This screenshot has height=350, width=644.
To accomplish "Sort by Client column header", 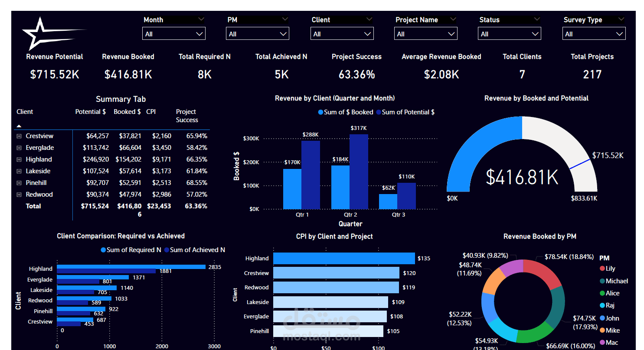I will (x=25, y=112).
